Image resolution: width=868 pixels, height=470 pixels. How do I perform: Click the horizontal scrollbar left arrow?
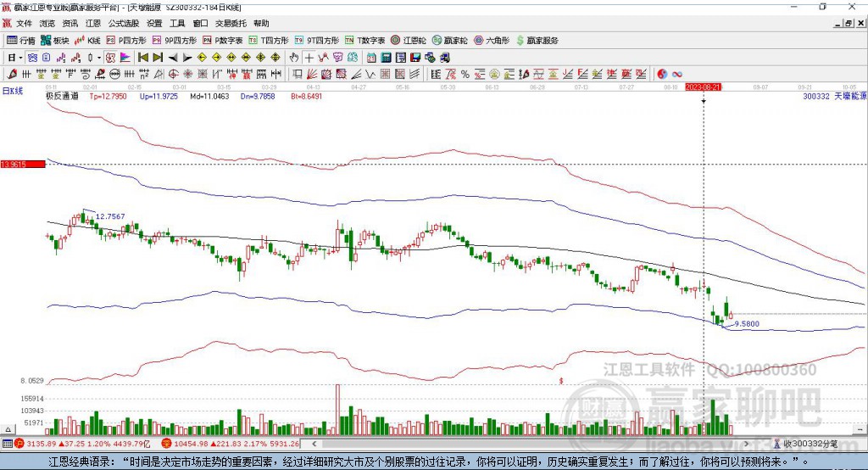click(314, 444)
